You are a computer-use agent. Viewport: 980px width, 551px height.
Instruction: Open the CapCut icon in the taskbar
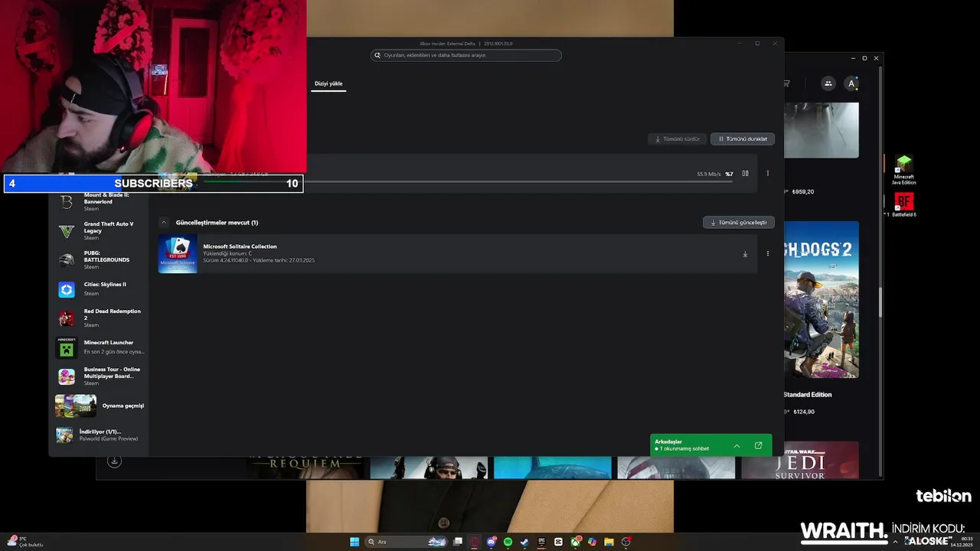click(x=558, y=542)
